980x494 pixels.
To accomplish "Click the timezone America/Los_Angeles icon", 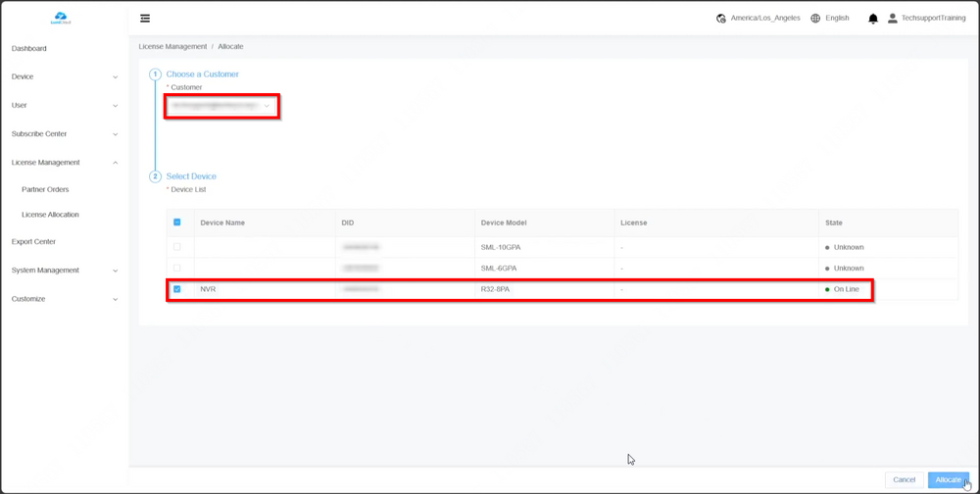I will [x=721, y=19].
